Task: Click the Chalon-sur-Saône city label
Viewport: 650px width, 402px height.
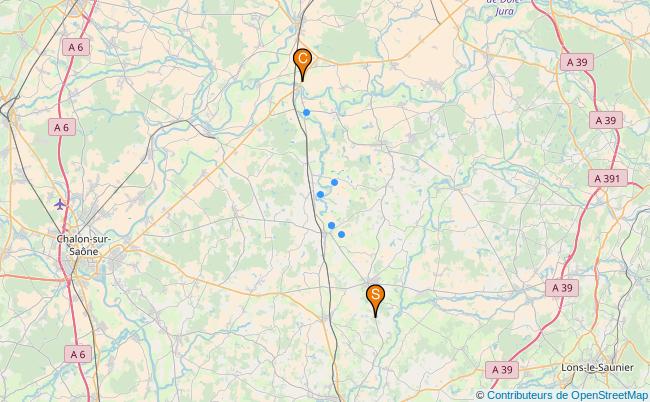Action: 84,245
